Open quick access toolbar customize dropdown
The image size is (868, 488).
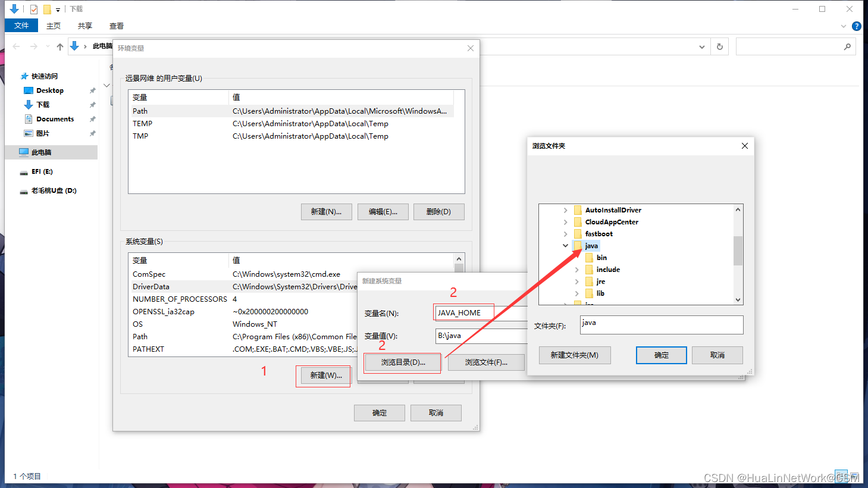[58, 10]
